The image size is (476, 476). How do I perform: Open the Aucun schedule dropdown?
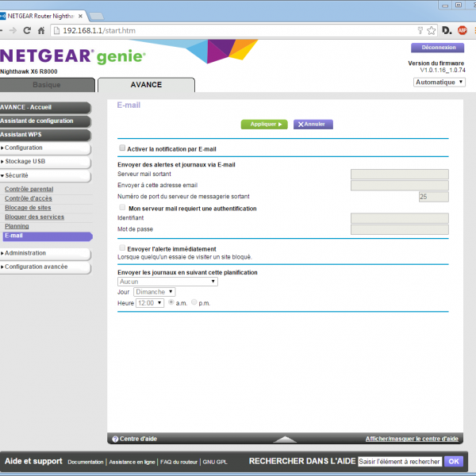pyautogui.click(x=167, y=281)
